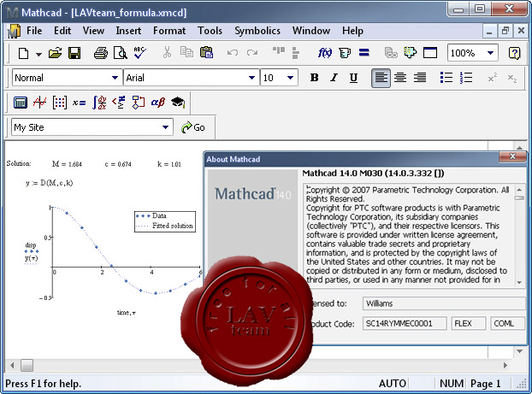532x394 pixels.
Task: Click the FLEX field
Action: [469, 323]
